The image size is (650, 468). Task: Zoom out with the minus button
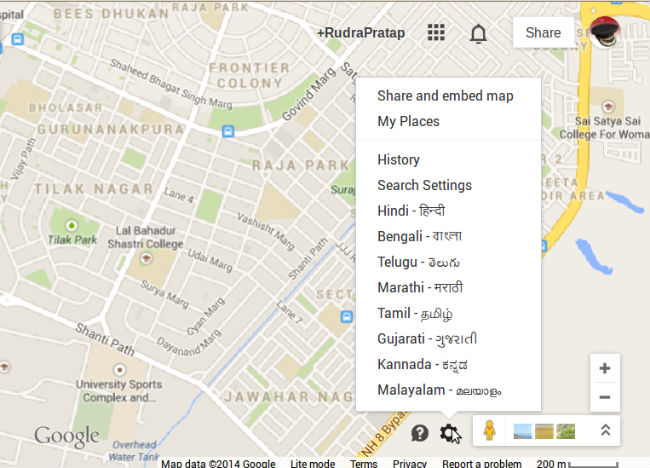pyautogui.click(x=605, y=397)
